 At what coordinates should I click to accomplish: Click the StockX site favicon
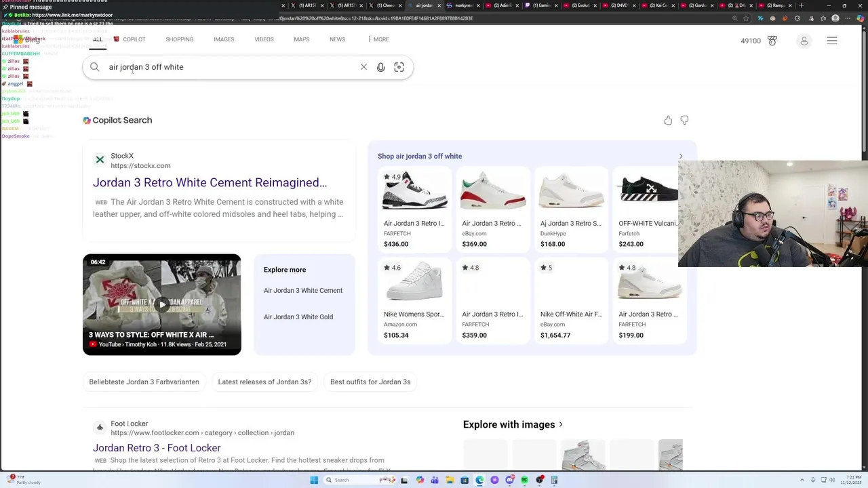100,160
